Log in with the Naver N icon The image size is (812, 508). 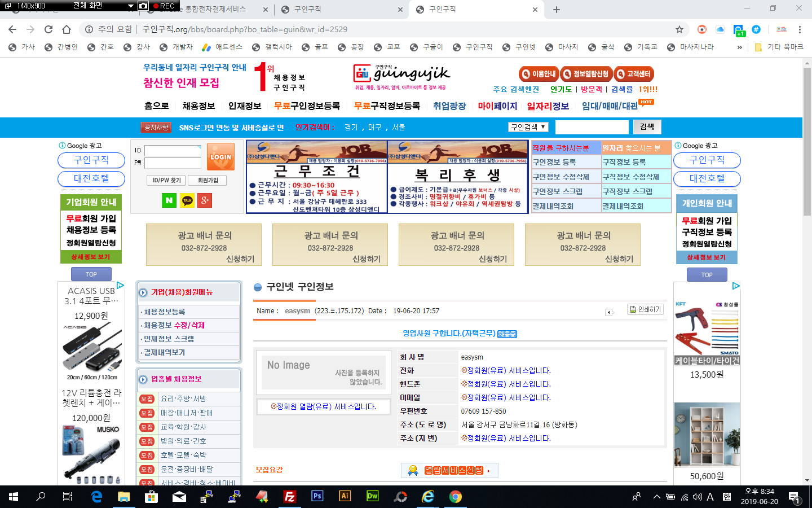tap(169, 200)
